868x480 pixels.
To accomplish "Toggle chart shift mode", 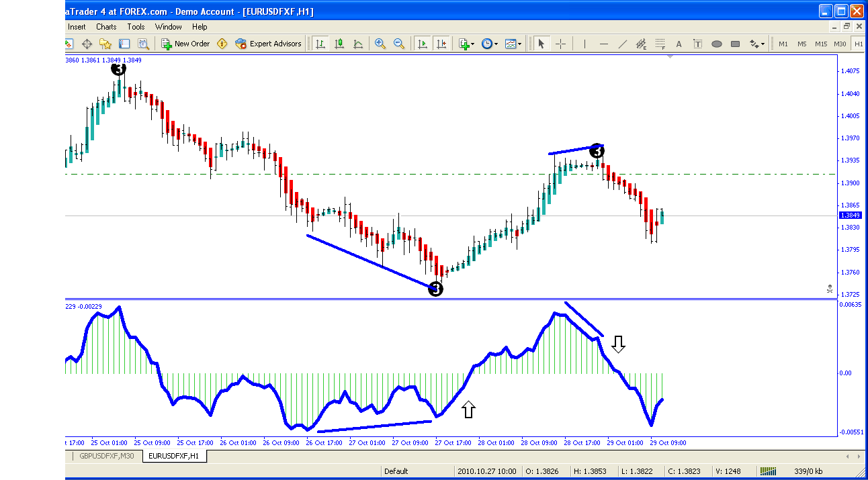I will [441, 43].
